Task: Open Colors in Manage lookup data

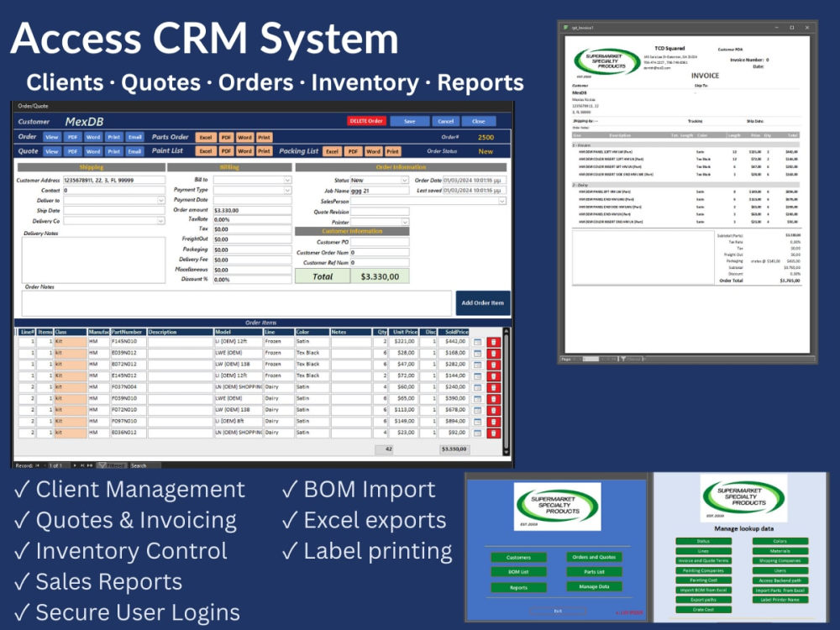Action: [x=780, y=542]
